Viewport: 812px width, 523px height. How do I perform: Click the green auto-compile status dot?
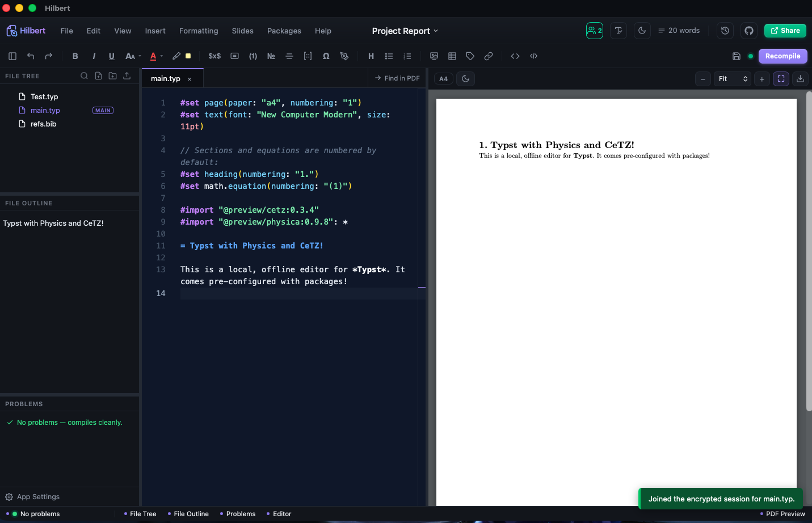(x=751, y=56)
